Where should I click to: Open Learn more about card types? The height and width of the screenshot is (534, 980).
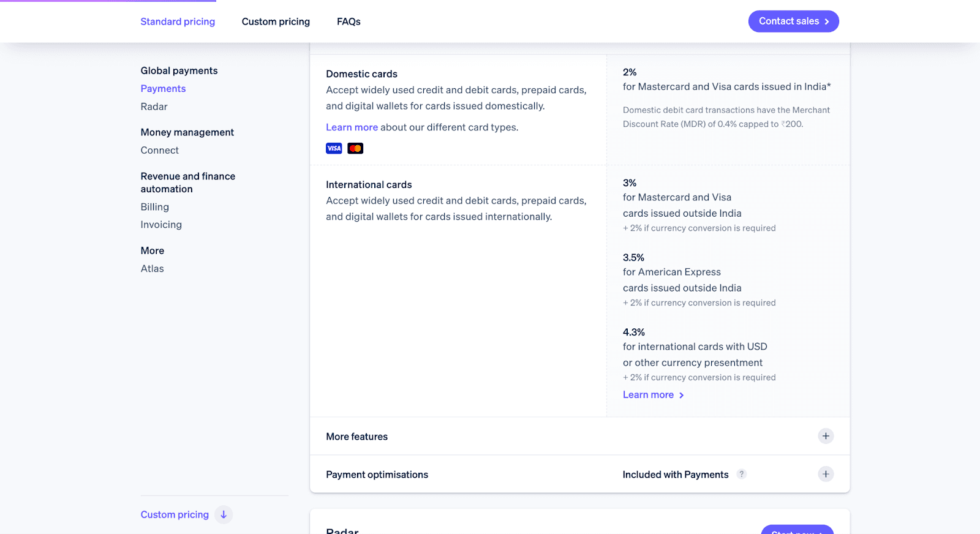click(x=352, y=127)
